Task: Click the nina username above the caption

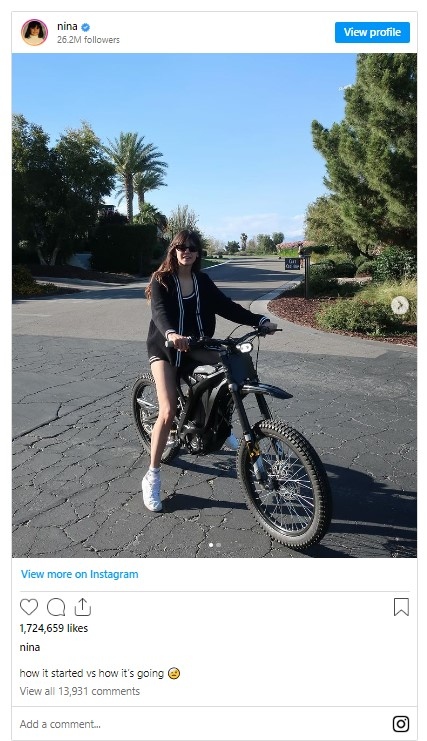Action: pos(30,647)
